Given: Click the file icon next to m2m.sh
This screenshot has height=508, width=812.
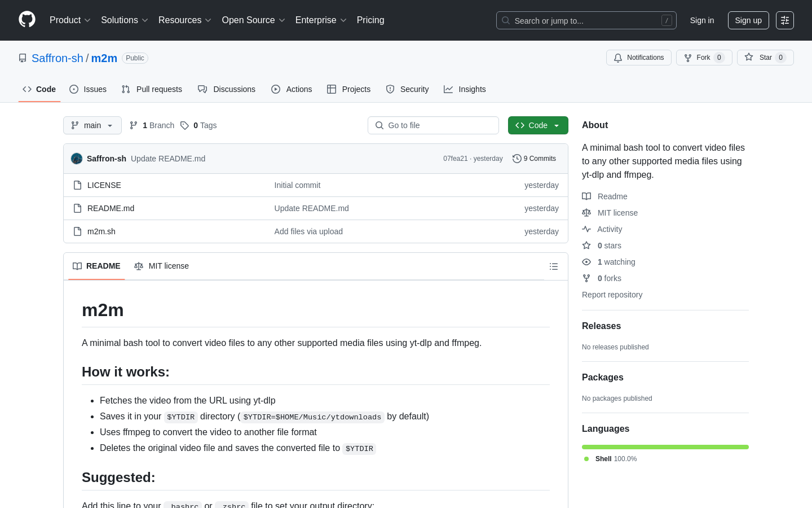Looking at the screenshot, I should pyautogui.click(x=78, y=231).
